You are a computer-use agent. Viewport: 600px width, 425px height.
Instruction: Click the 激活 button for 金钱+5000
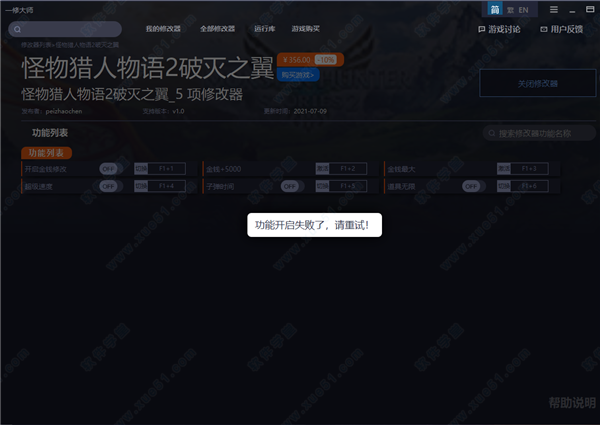coord(322,169)
